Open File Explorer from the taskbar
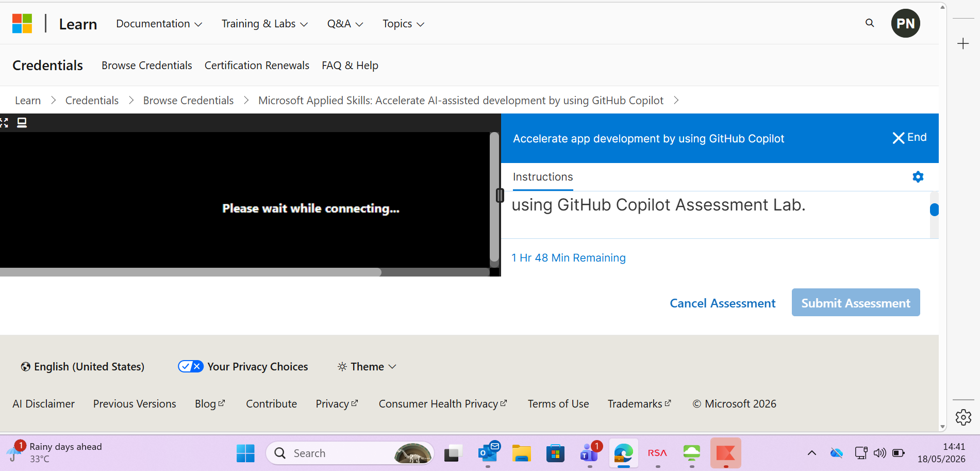The image size is (980, 471). point(522,453)
